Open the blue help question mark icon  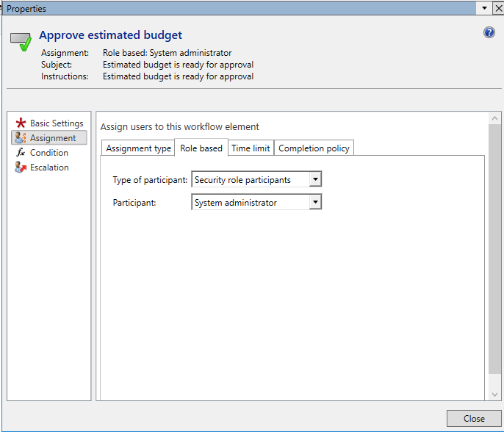tap(489, 33)
